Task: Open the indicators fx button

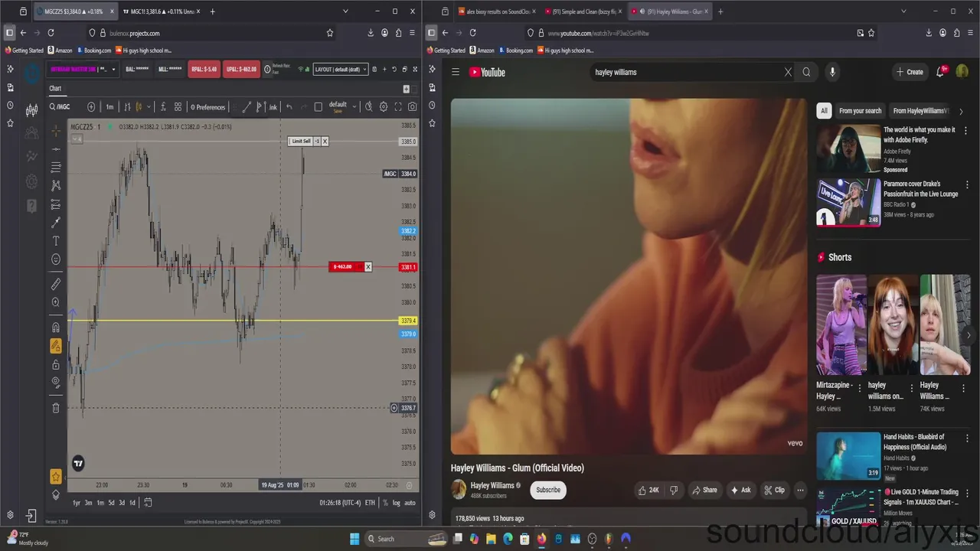Action: pos(163,106)
